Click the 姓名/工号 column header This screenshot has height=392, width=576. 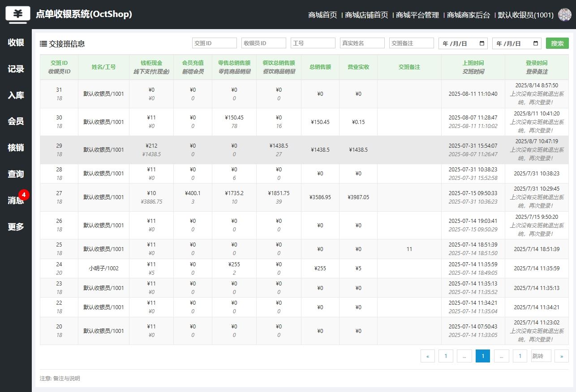pos(103,67)
